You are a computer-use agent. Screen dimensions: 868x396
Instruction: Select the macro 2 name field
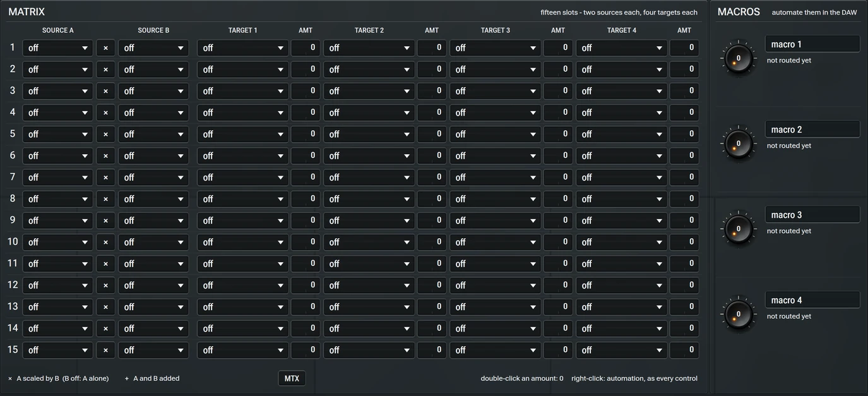pos(812,129)
